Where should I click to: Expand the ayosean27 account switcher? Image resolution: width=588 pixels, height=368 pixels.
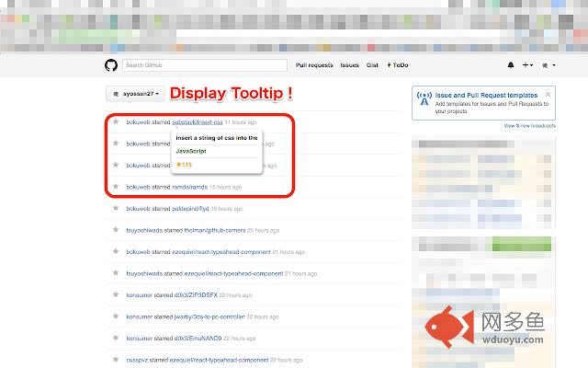click(135, 94)
